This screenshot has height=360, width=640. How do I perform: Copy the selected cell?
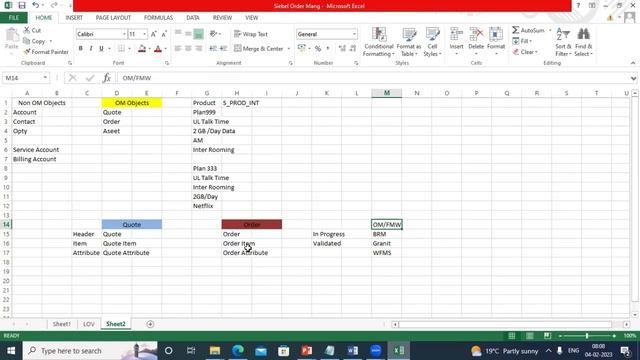34,41
